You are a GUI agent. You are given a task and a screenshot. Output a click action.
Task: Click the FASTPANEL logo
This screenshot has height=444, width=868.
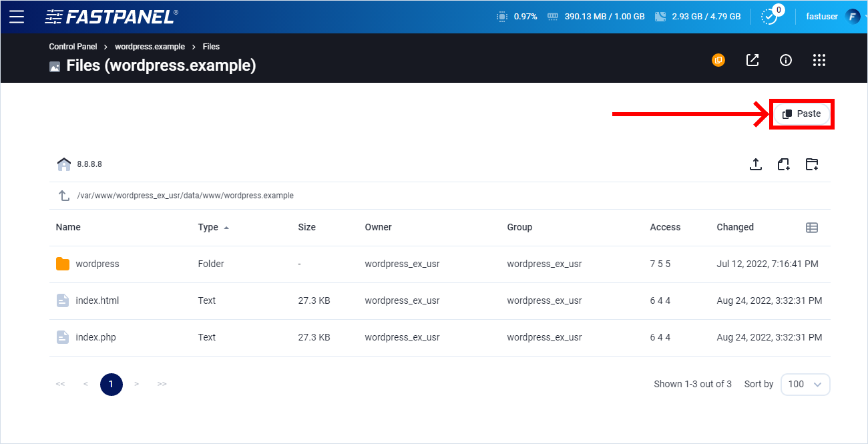112,17
